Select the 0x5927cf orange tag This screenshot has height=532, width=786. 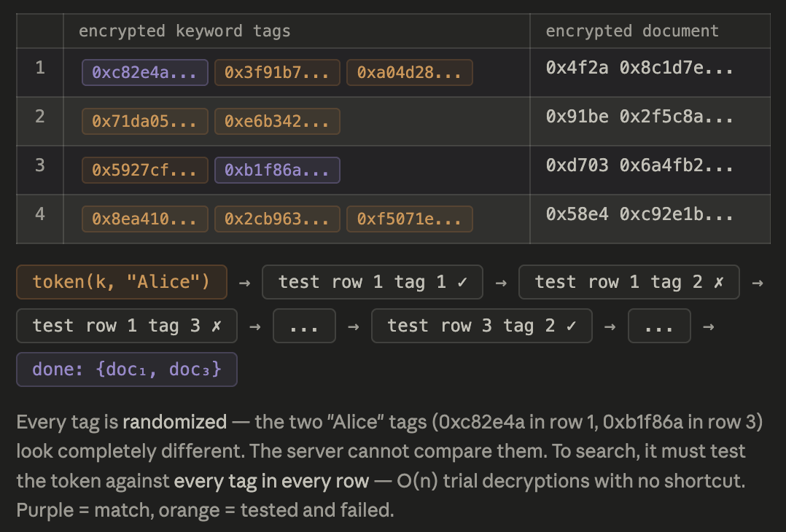145,171
